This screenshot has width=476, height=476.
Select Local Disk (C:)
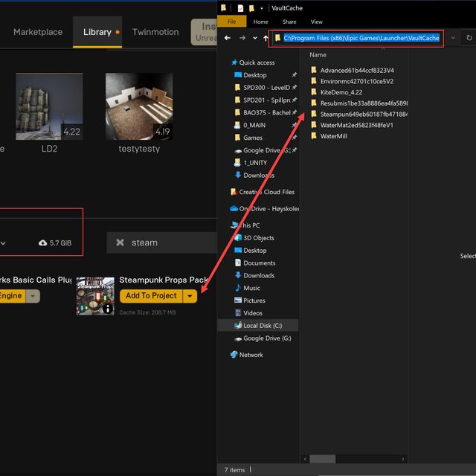[258, 326]
